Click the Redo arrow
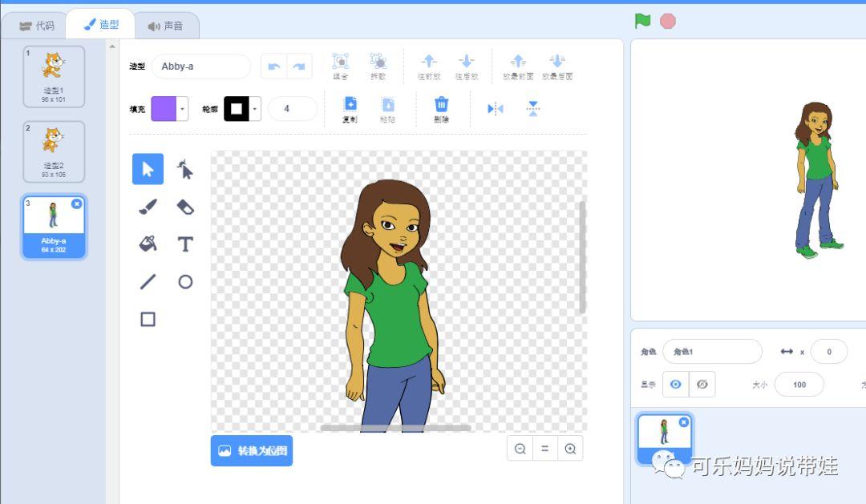866x504 pixels. (x=299, y=67)
